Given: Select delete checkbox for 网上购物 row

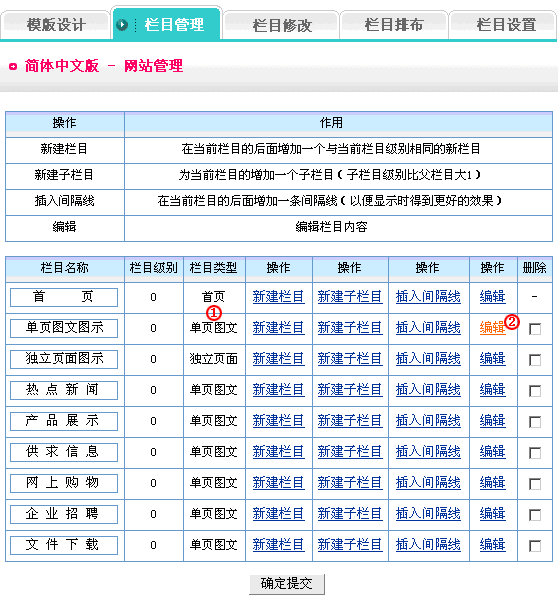Looking at the screenshot, I should click(x=535, y=484).
